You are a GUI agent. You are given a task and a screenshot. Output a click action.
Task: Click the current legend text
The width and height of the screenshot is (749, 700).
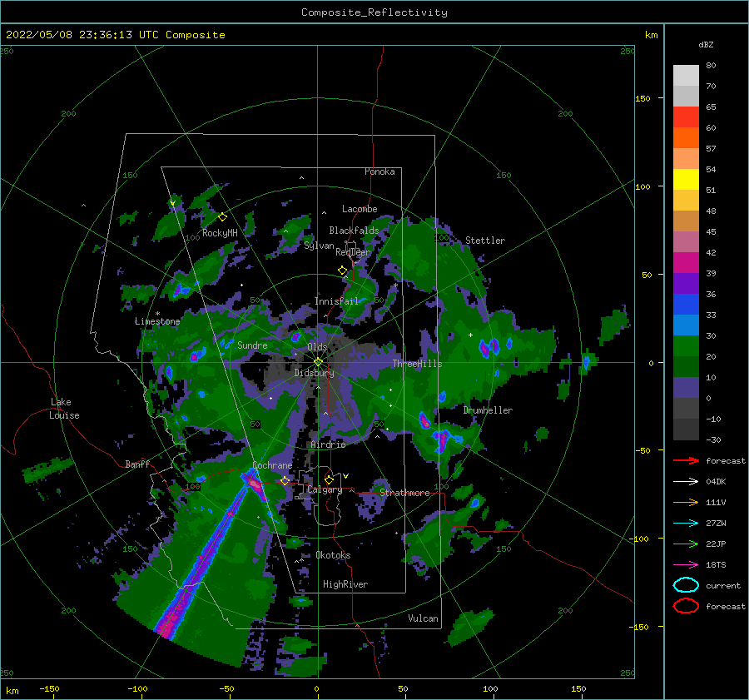pyautogui.click(x=723, y=586)
